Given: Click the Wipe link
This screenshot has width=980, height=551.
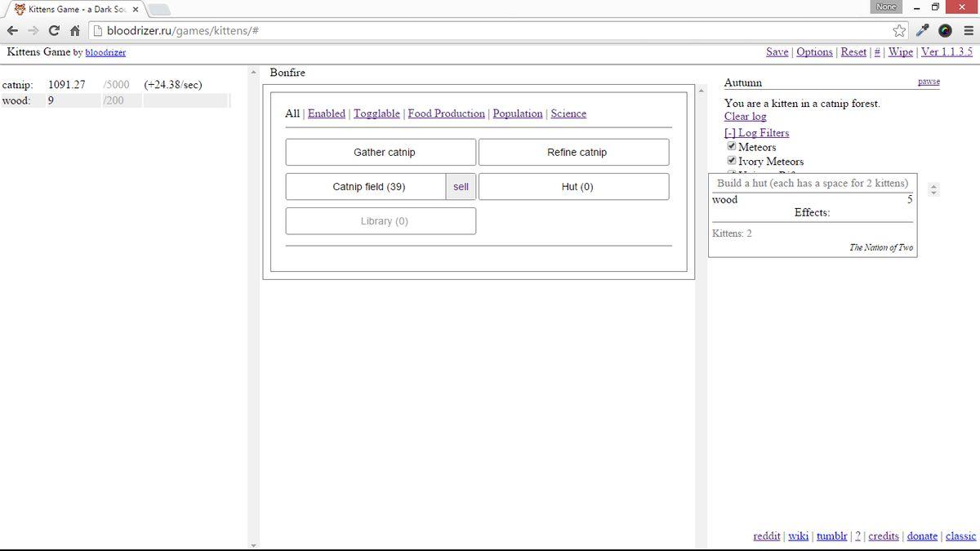Looking at the screenshot, I should 901,51.
